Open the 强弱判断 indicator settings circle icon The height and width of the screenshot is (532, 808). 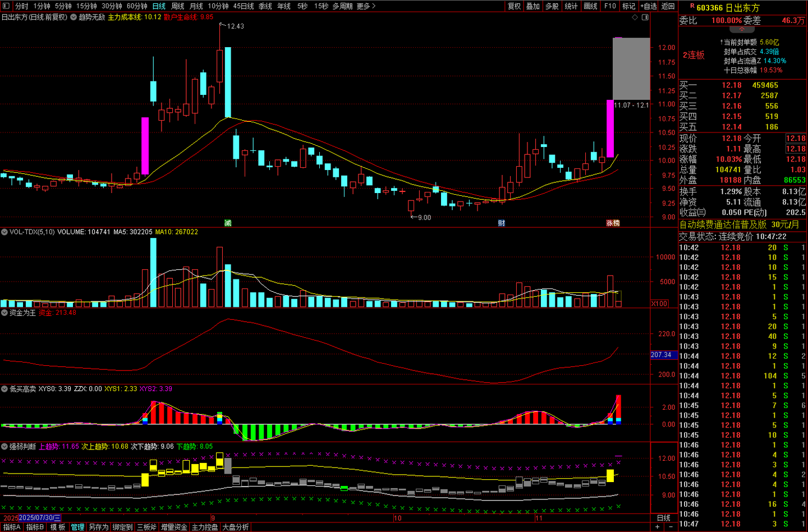click(x=4, y=446)
